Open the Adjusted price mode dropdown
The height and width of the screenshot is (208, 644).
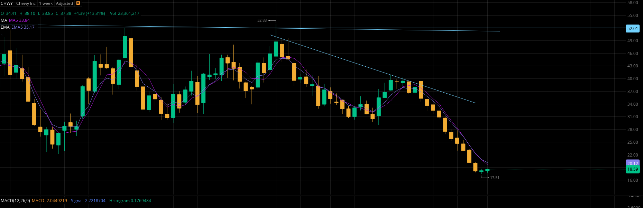coord(64,3)
